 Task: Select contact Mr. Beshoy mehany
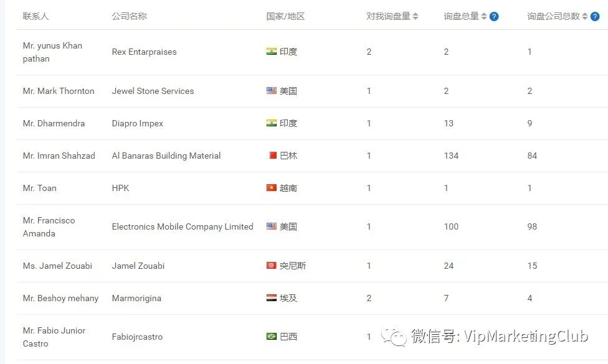click(60, 298)
